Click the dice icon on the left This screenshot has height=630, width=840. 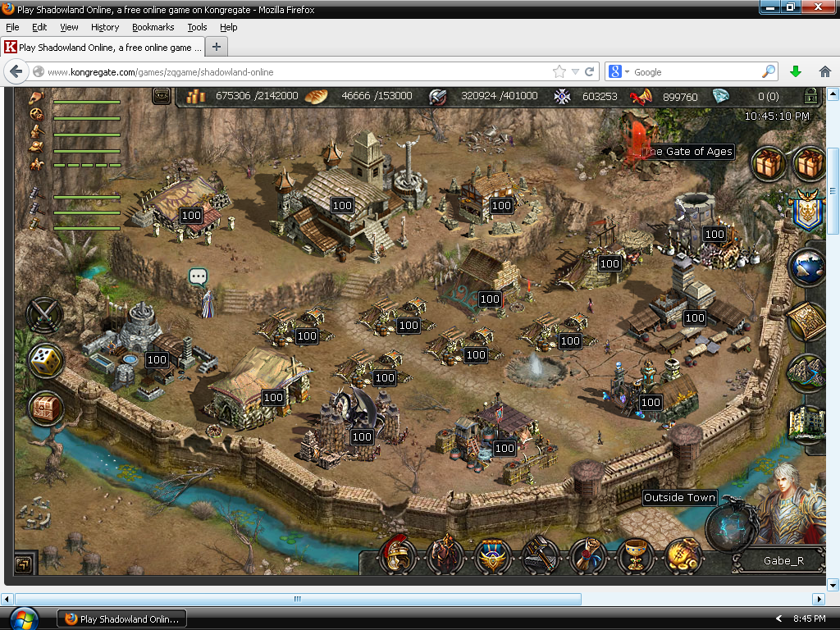[x=46, y=361]
